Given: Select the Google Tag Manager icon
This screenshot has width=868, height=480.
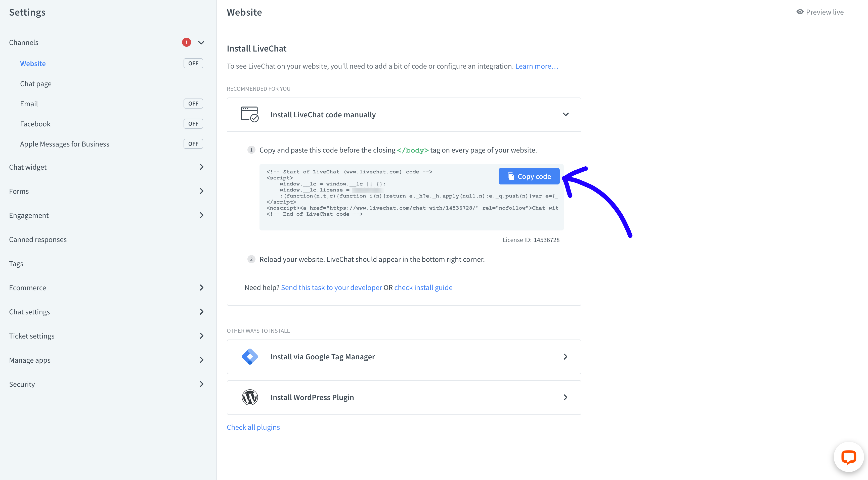Looking at the screenshot, I should click(250, 356).
